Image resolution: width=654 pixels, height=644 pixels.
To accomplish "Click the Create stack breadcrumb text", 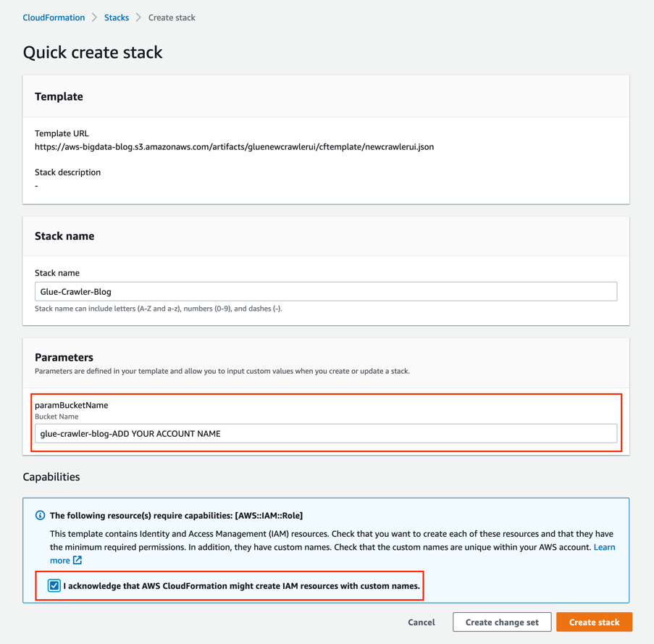I will point(172,17).
